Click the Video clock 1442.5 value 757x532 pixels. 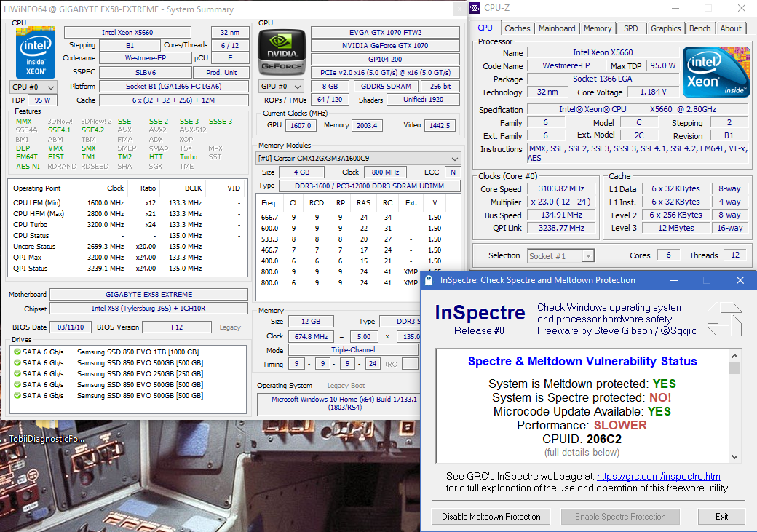coord(440,125)
